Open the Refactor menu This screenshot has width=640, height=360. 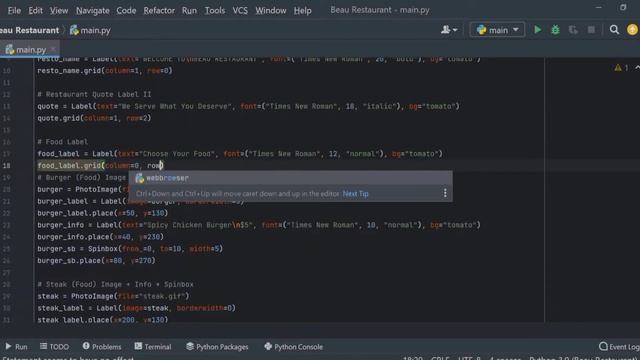[x=159, y=10]
